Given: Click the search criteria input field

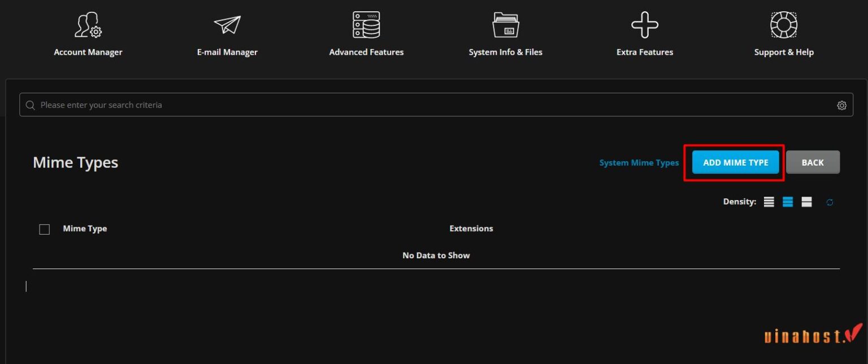Looking at the screenshot, I should click(x=226, y=105).
